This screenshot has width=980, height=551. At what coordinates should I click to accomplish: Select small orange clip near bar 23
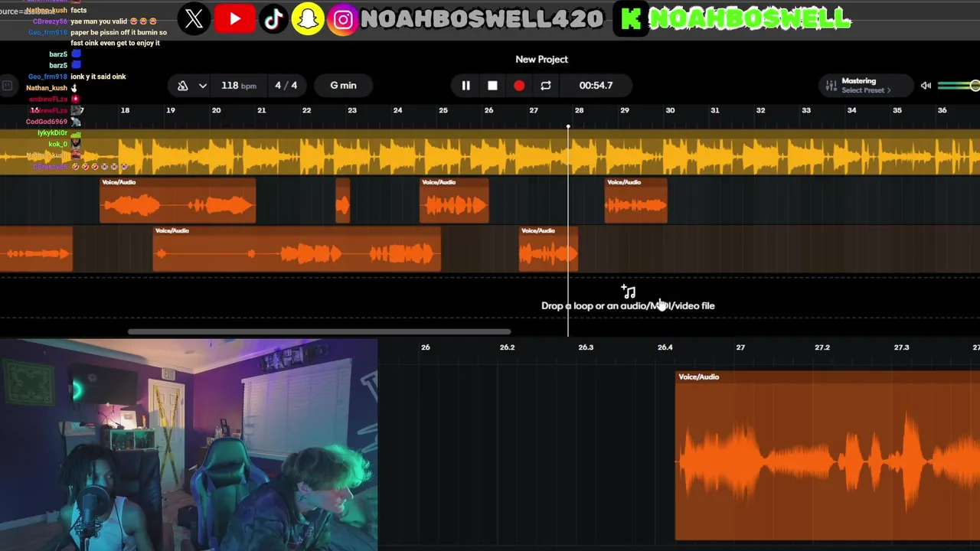[342, 201]
